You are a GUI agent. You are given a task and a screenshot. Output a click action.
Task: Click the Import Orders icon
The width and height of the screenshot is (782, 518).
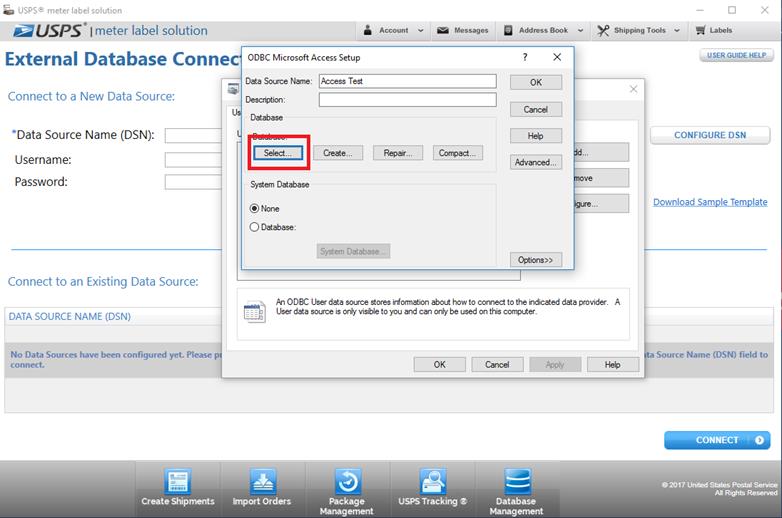click(262, 482)
